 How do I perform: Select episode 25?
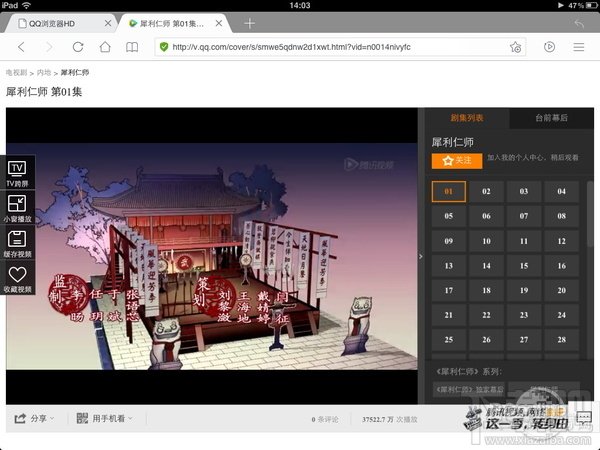pyautogui.click(x=449, y=340)
